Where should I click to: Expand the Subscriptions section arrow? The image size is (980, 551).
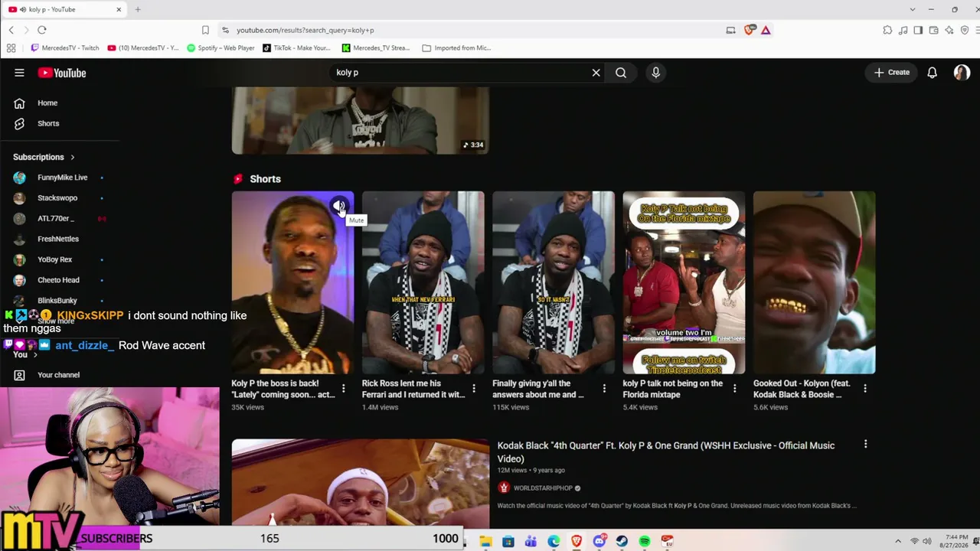tap(73, 157)
